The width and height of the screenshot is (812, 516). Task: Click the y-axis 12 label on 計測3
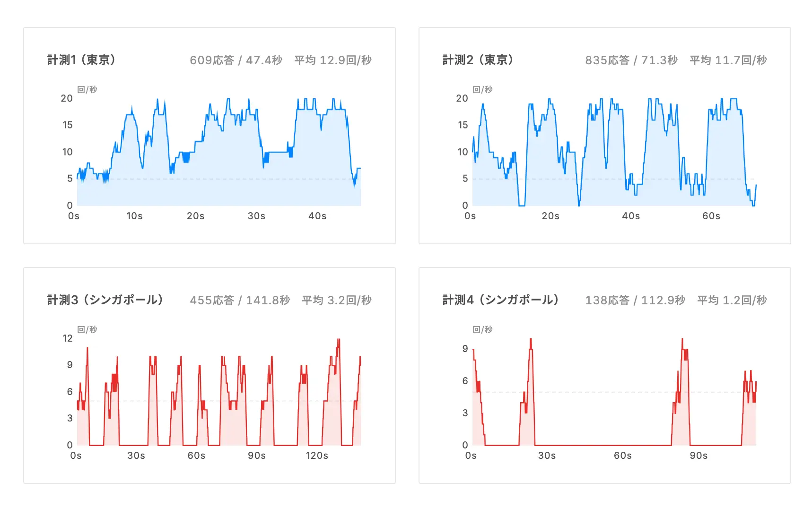(x=68, y=338)
